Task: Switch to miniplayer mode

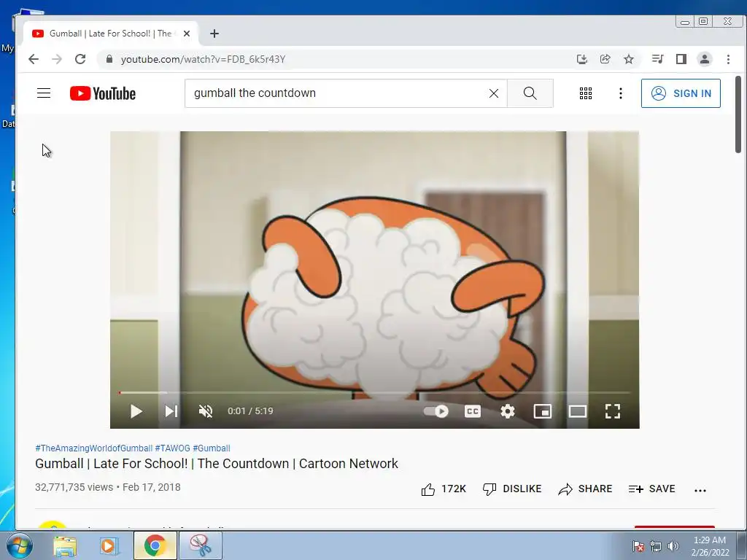Action: click(542, 411)
